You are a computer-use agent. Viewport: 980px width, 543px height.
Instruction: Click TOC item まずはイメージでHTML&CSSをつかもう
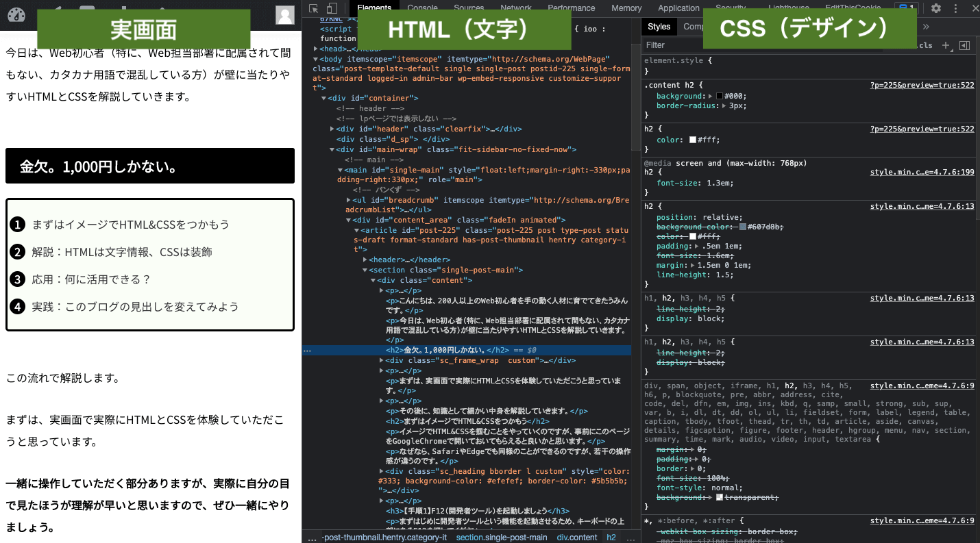point(131,225)
